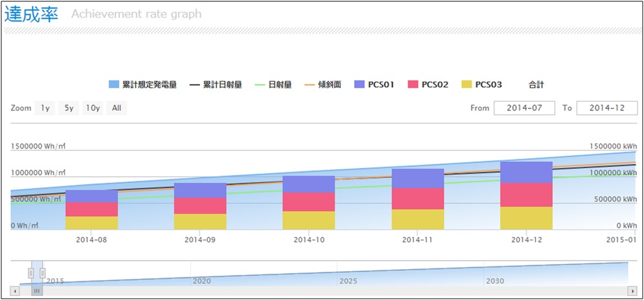
Task: Click right navigator range handle
Action: tap(42, 273)
